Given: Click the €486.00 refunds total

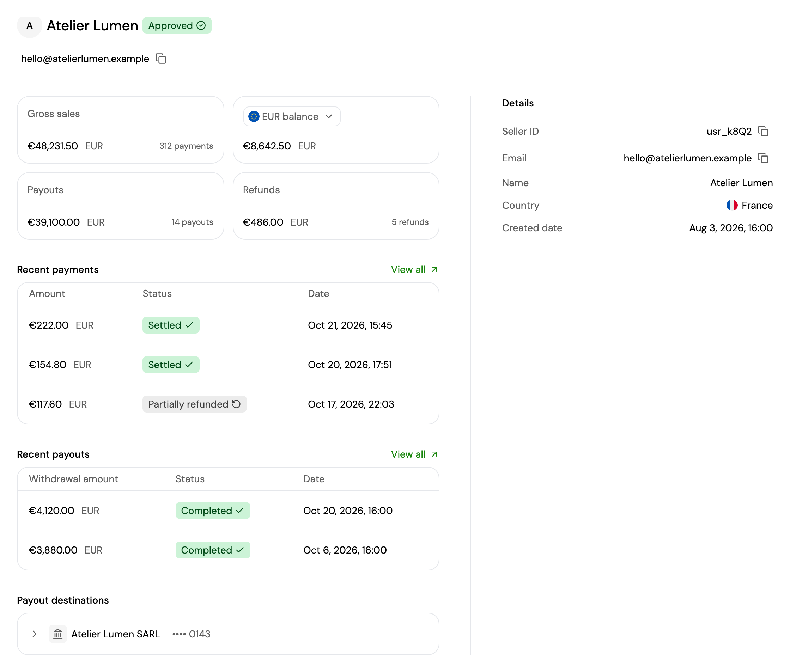Looking at the screenshot, I should pos(263,222).
